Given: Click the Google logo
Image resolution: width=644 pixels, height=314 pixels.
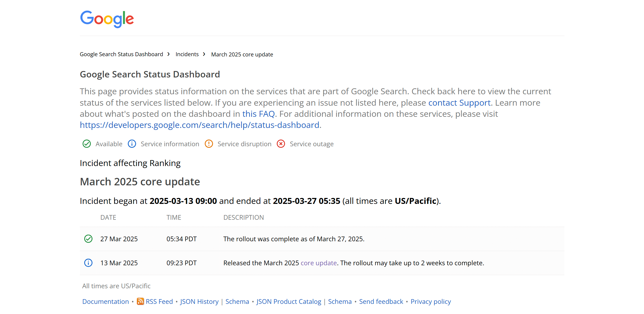Looking at the screenshot, I should (x=107, y=19).
